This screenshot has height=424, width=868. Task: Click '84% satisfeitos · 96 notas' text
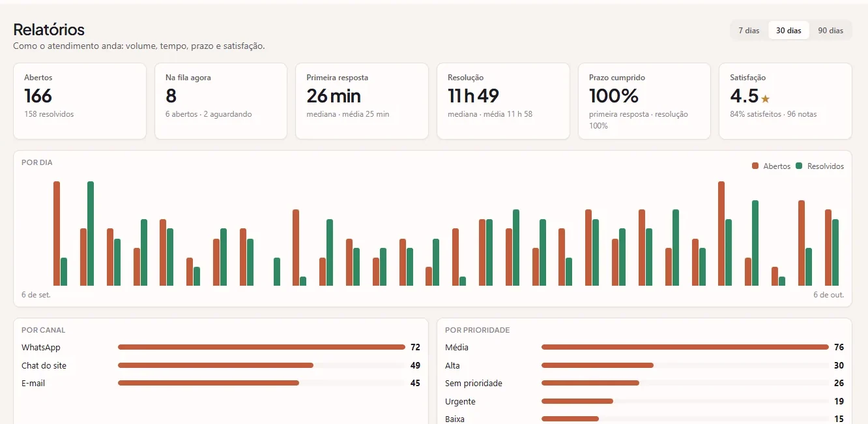[774, 114]
